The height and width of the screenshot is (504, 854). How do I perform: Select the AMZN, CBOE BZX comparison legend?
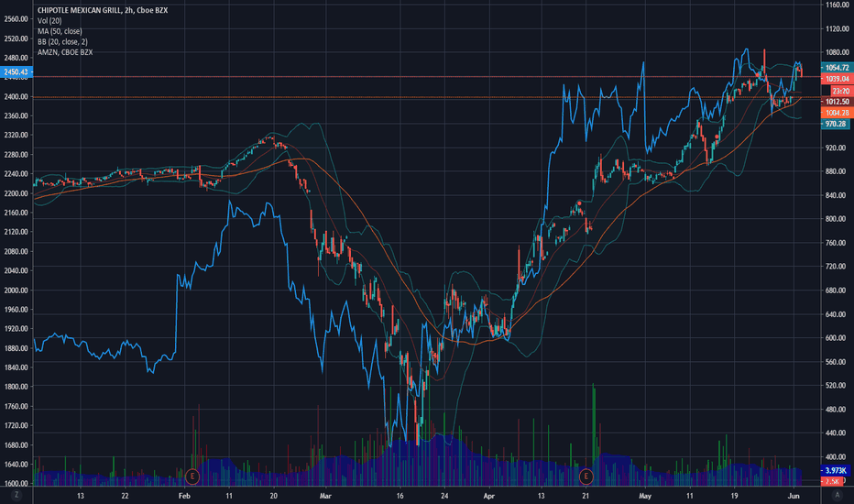[x=65, y=52]
